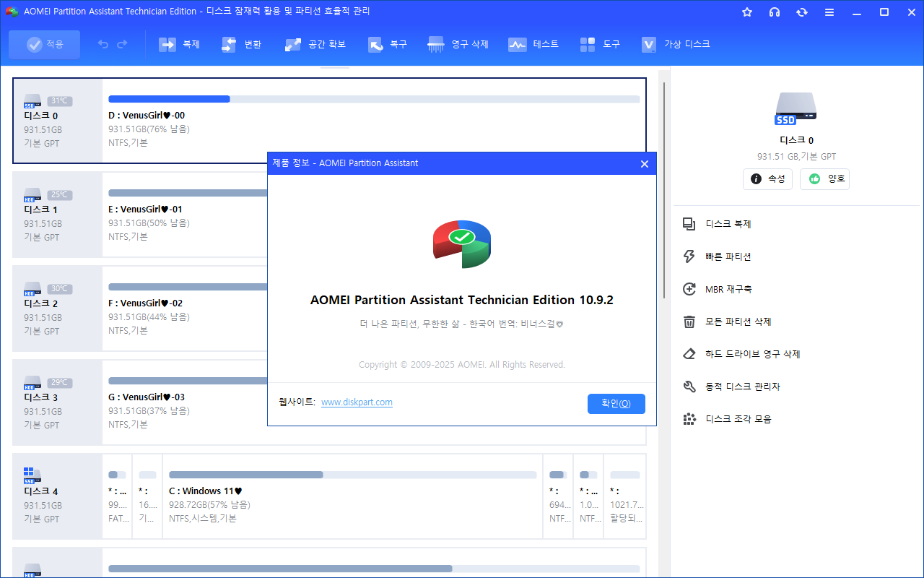Image resolution: width=924 pixels, height=578 pixels.
Task: Open the hamburger menu in title bar
Action: (829, 12)
